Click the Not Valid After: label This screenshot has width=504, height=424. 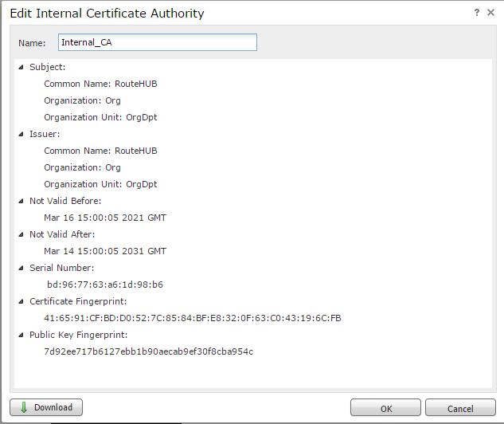pyautogui.click(x=62, y=234)
